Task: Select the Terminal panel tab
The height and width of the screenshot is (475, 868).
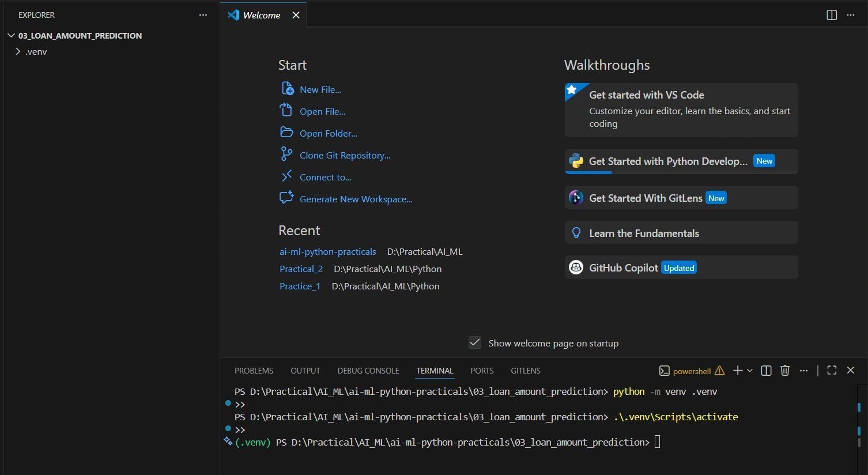Action: [x=435, y=371]
